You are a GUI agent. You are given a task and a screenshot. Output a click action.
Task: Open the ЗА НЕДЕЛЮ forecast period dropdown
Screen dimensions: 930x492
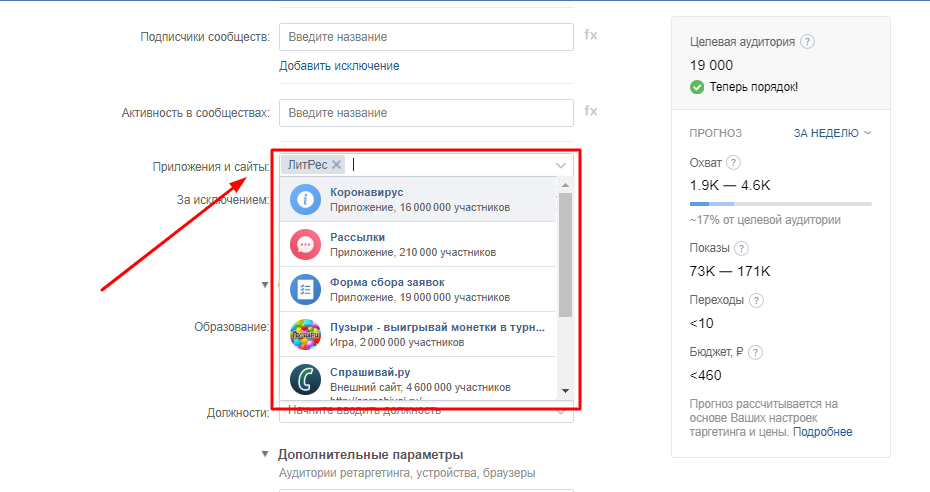833,133
